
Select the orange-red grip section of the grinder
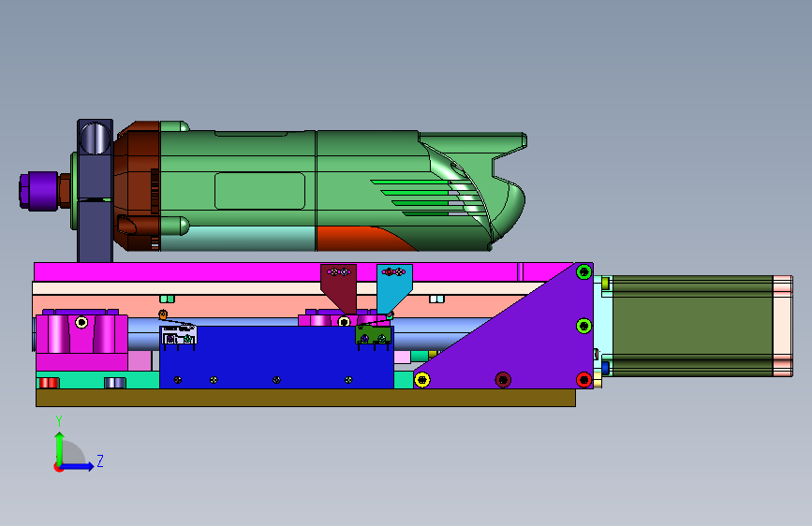(362, 239)
